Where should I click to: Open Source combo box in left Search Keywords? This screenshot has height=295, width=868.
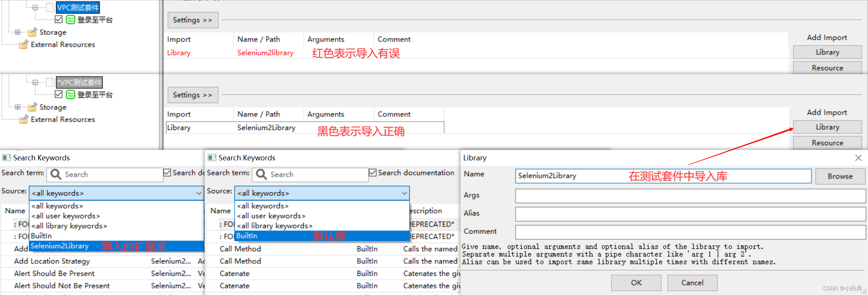click(x=117, y=193)
